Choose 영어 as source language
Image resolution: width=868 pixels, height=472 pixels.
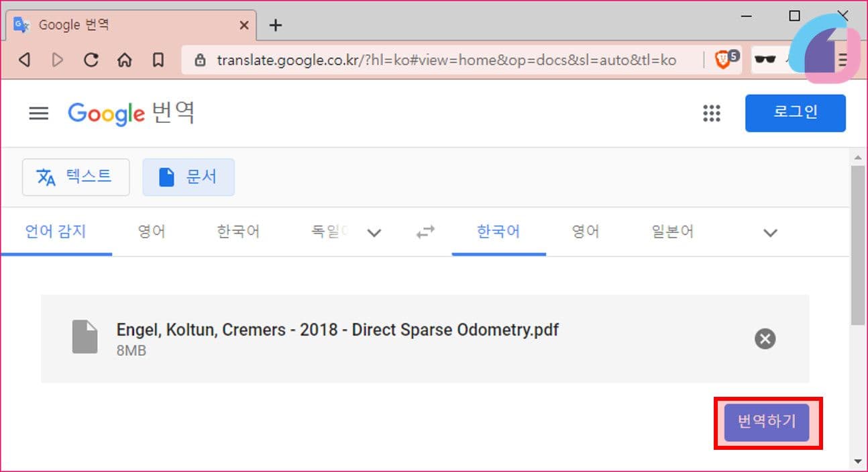click(152, 232)
